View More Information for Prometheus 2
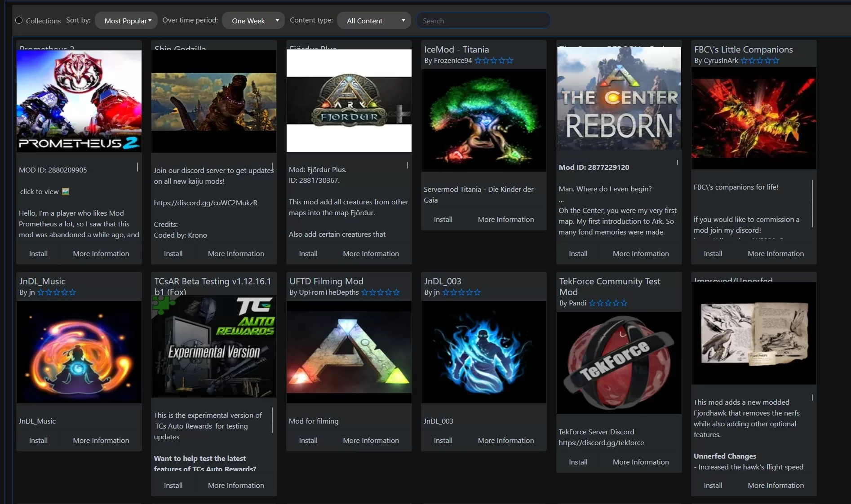The height and width of the screenshot is (504, 851). (x=101, y=253)
